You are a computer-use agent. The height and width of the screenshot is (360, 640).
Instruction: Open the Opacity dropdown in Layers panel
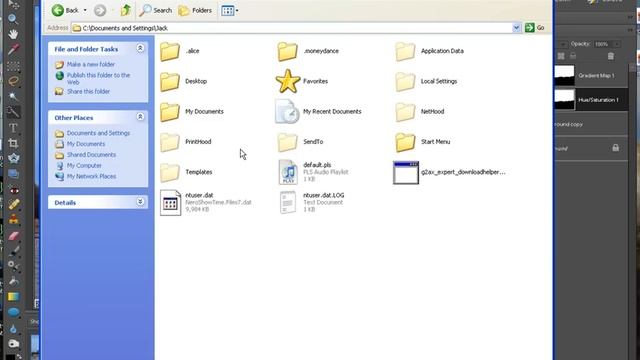click(616, 44)
